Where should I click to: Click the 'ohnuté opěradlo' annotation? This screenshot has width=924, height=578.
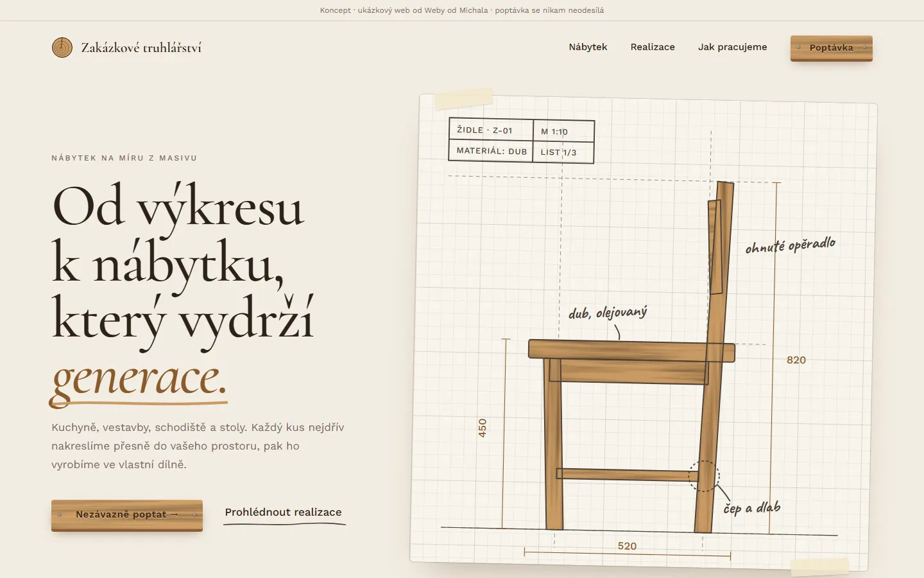[x=791, y=245]
